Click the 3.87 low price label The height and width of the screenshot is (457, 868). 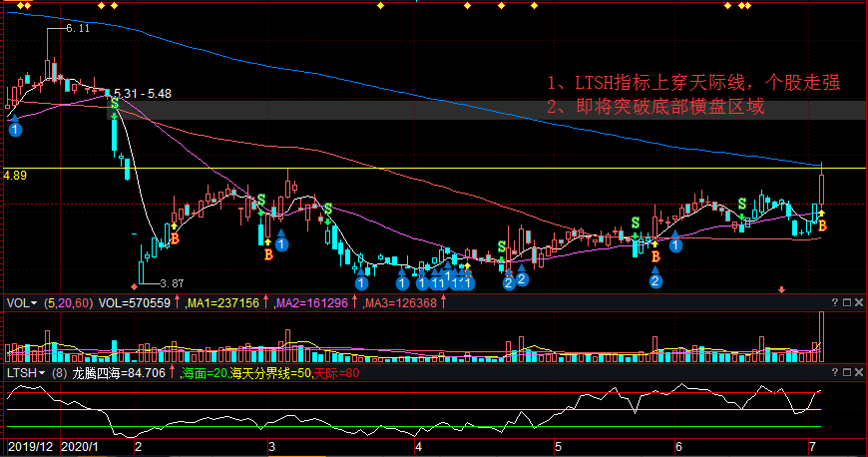coord(172,284)
